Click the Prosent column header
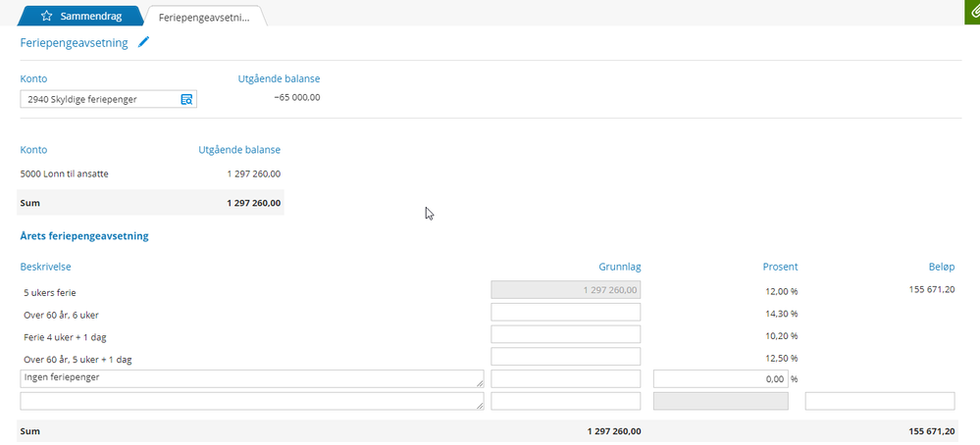 pyautogui.click(x=780, y=267)
